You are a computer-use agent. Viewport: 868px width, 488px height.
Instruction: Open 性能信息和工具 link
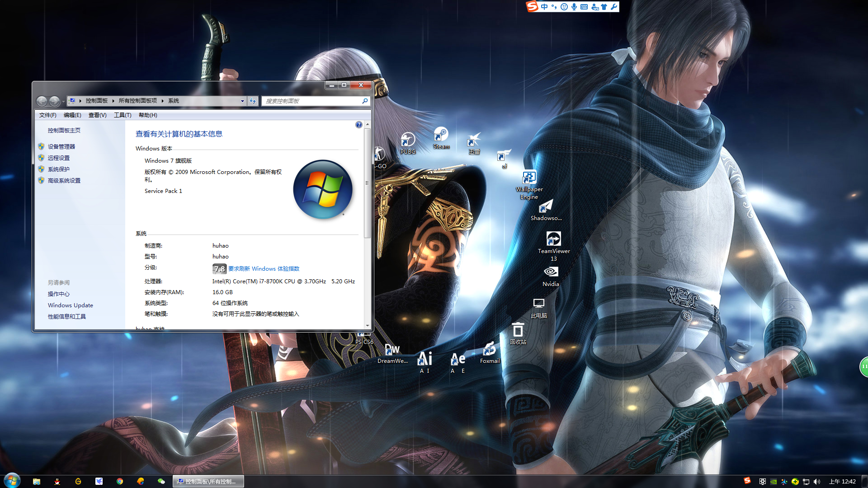click(67, 317)
